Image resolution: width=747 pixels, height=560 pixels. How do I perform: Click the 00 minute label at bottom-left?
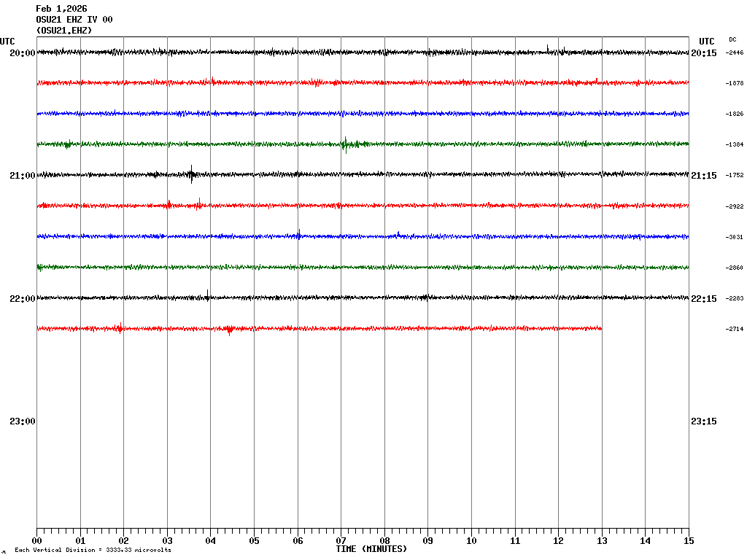click(36, 541)
